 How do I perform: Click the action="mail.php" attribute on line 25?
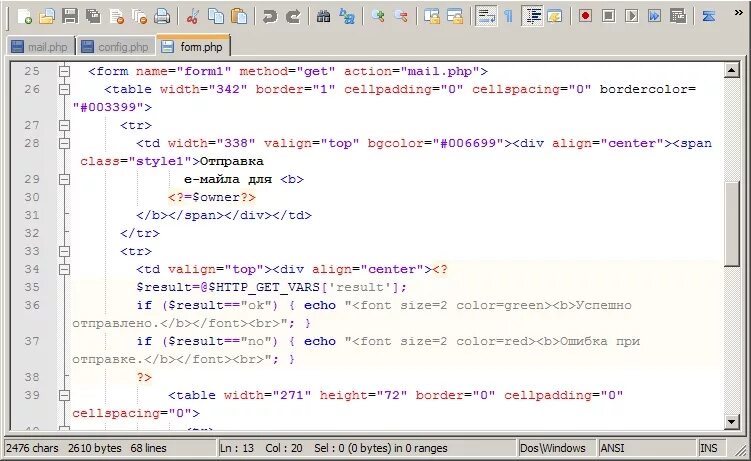click(411, 71)
